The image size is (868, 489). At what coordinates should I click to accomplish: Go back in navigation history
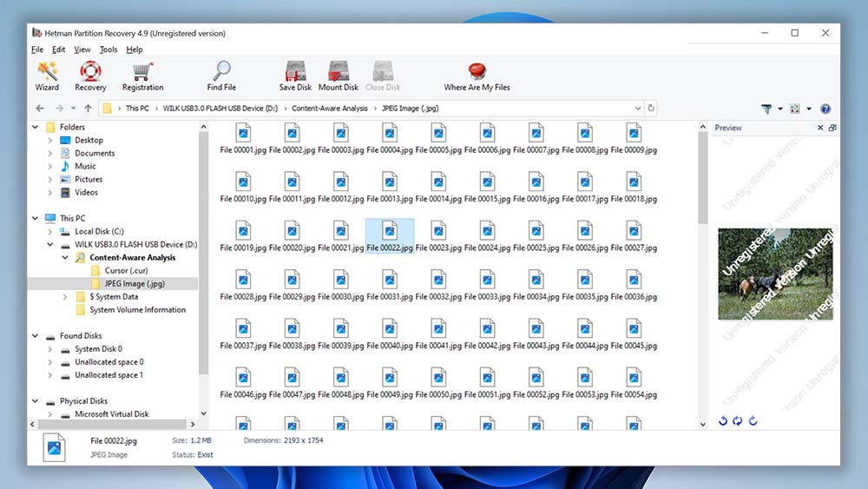[x=40, y=109]
